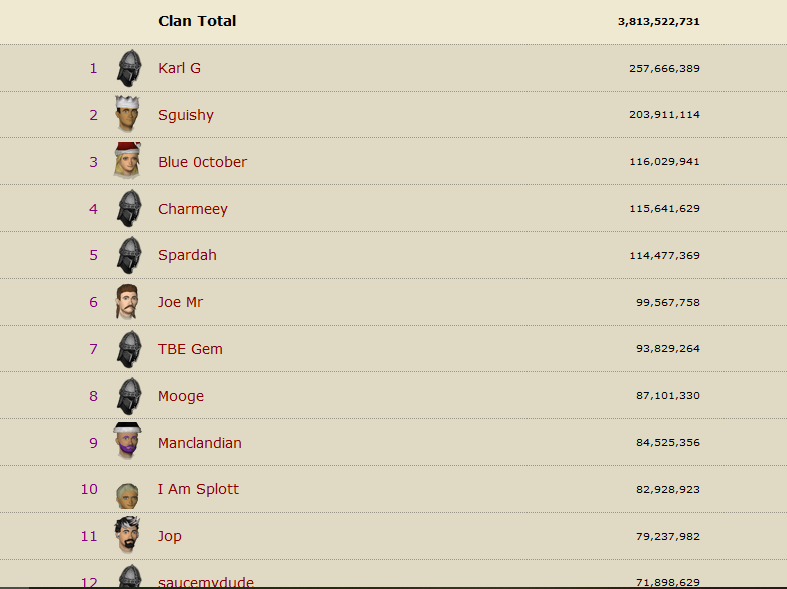The image size is (787, 589).
Task: Click the Clan Total heading
Action: point(197,21)
